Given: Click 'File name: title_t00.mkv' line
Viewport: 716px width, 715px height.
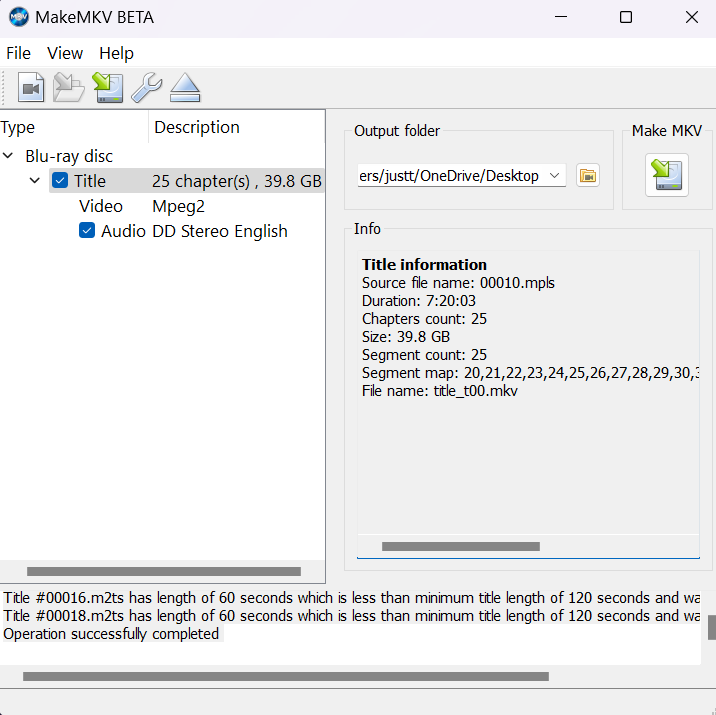Looking at the screenshot, I should point(440,391).
